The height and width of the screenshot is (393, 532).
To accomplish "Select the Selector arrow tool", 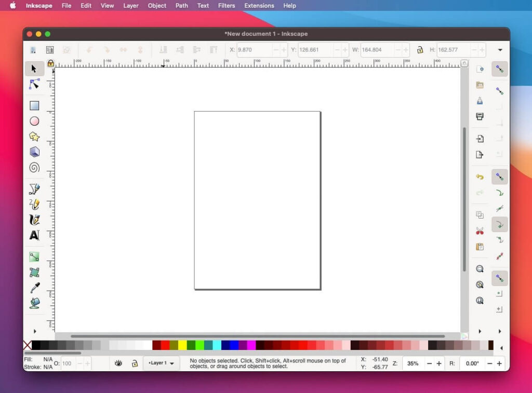I will [x=34, y=69].
